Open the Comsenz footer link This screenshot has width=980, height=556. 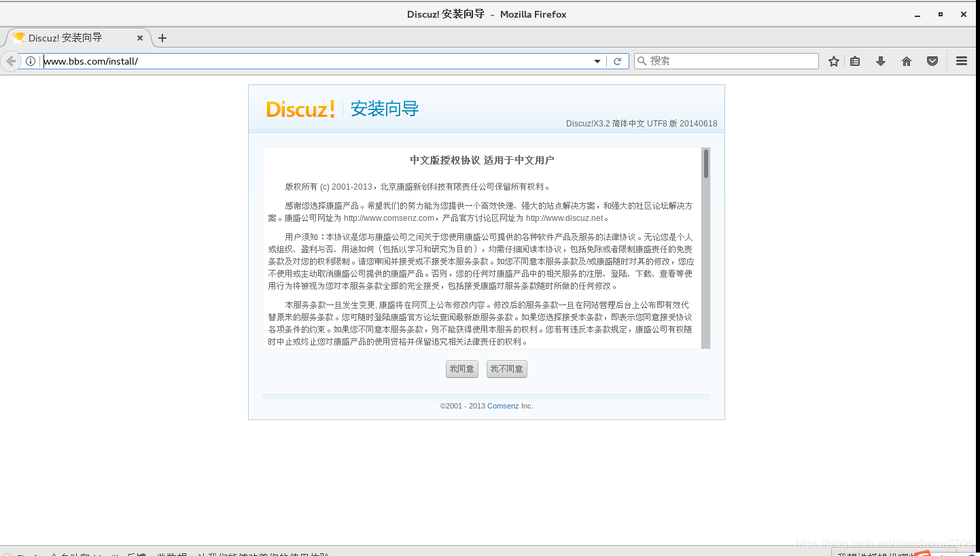pos(503,406)
